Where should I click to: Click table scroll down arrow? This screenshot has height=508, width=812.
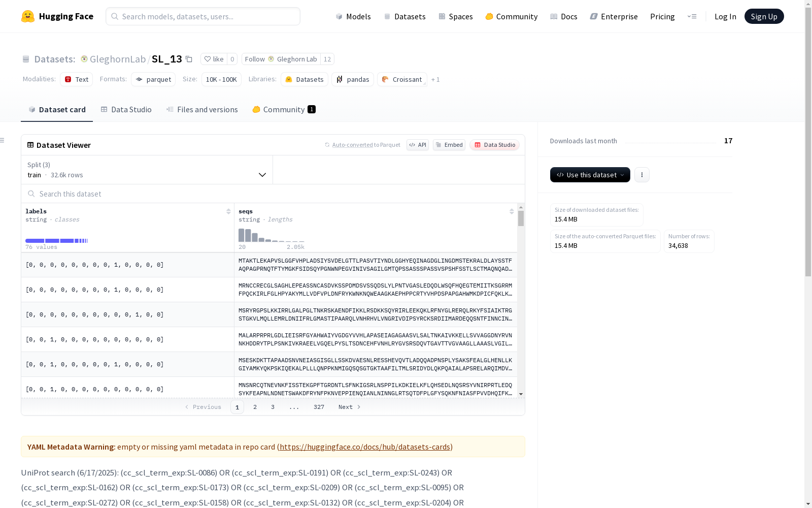click(521, 394)
